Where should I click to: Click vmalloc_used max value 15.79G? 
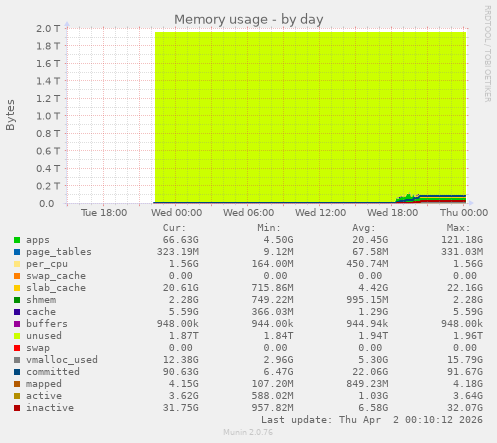pos(465,360)
